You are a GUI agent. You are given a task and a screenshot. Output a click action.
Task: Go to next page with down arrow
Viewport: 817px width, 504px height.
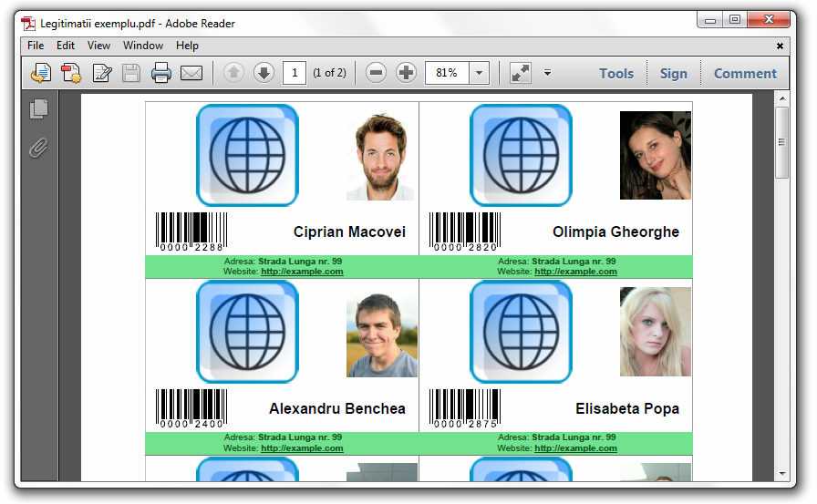[x=264, y=73]
